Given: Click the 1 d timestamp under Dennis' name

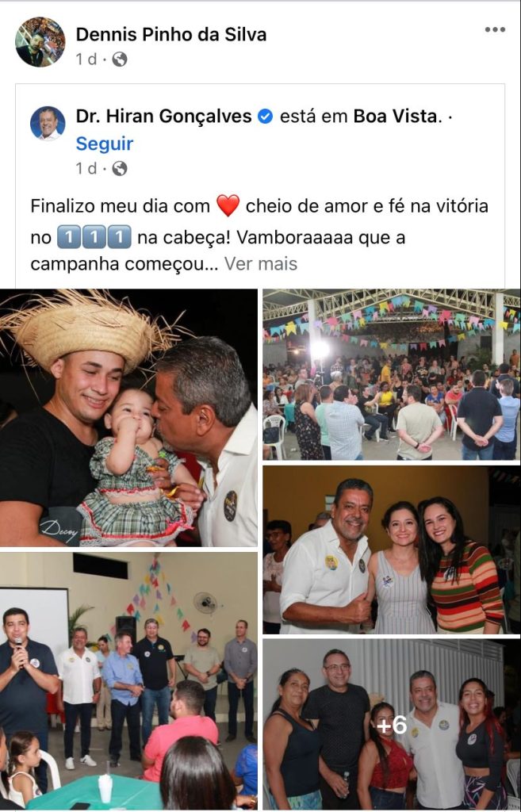Looking at the screenshot, I should tap(86, 59).
